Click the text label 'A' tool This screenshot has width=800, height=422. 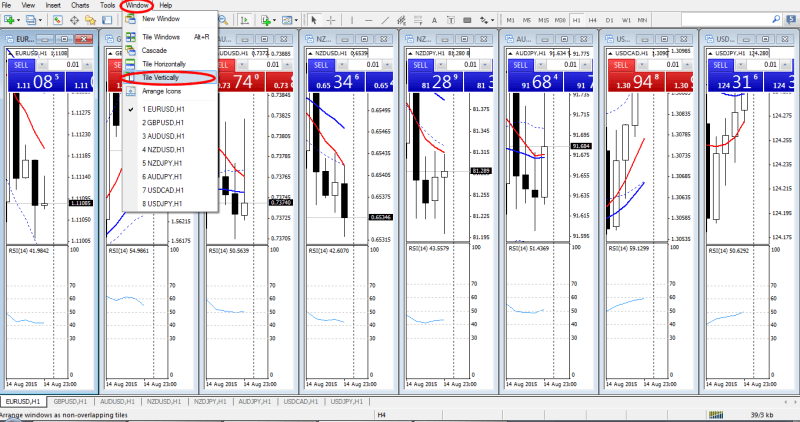point(431,19)
